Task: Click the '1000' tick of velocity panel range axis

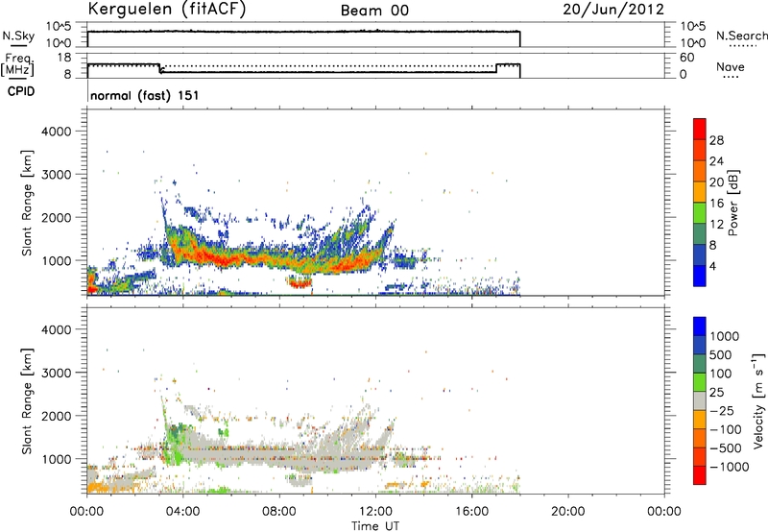Action: coord(57,459)
